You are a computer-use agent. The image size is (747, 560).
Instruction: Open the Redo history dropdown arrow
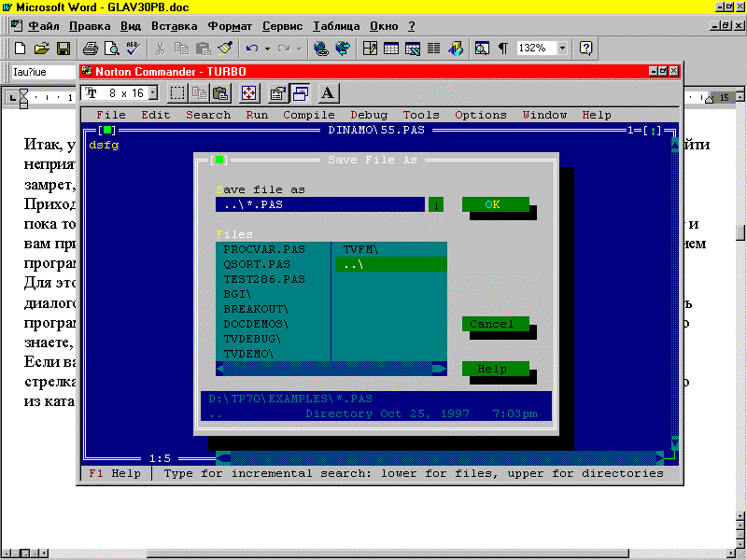pos(299,49)
